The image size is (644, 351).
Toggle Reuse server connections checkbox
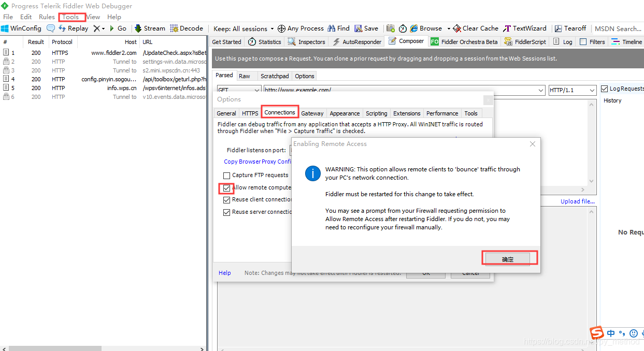pyautogui.click(x=227, y=212)
